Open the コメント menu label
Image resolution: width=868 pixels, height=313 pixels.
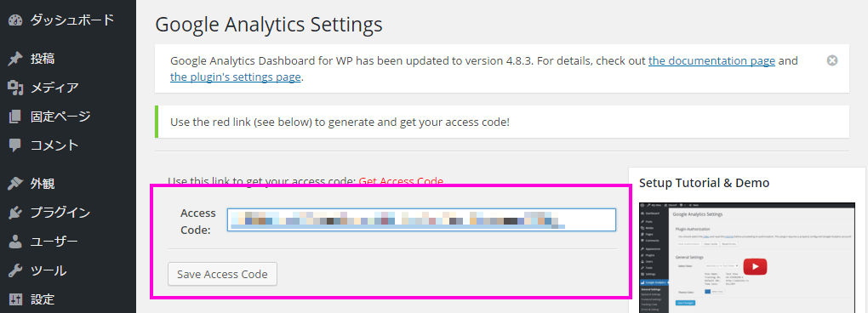tap(54, 145)
